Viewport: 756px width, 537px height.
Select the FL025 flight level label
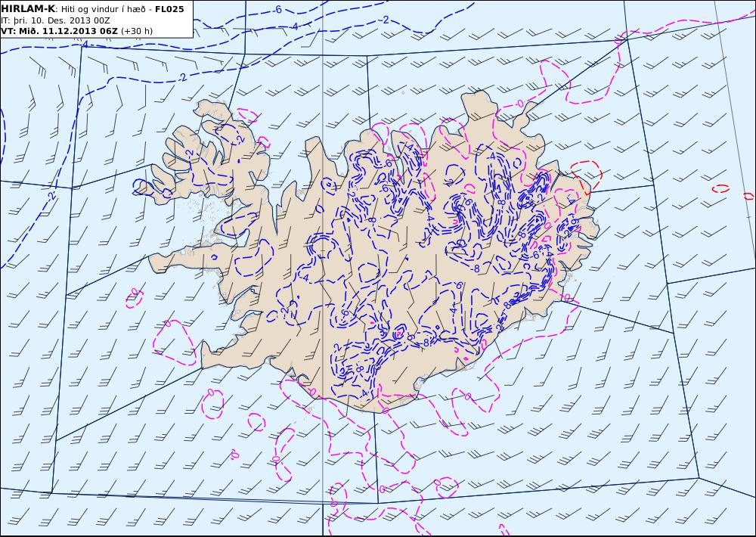pyautogui.click(x=169, y=9)
